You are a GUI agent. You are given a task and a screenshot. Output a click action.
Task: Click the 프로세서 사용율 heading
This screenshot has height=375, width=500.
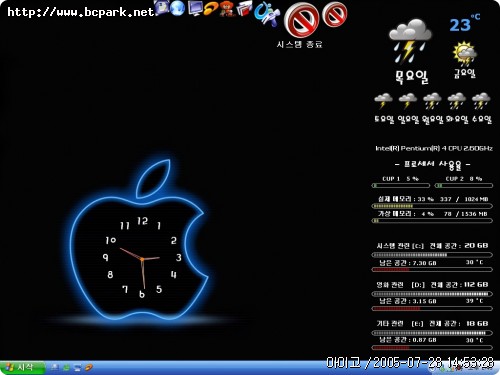(x=433, y=164)
